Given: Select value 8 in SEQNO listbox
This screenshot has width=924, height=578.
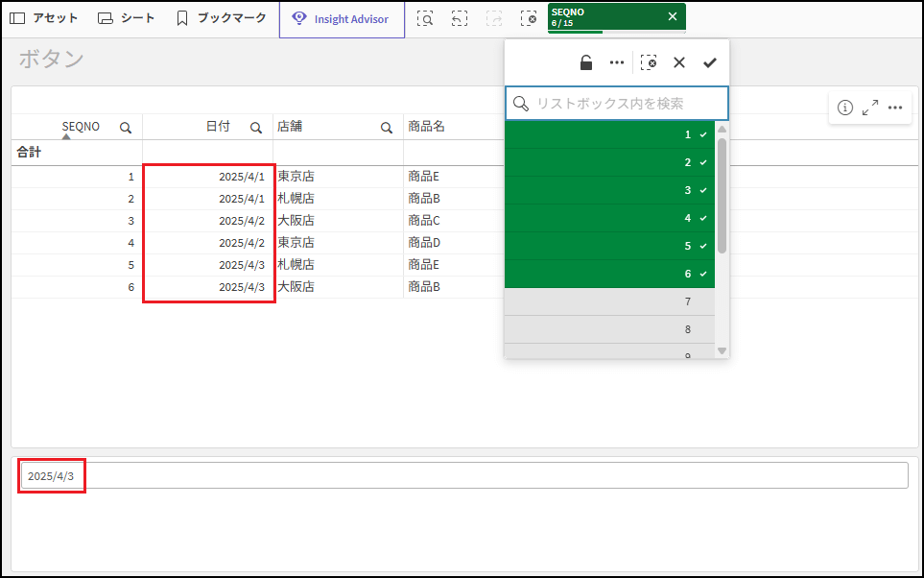Looking at the screenshot, I should point(609,329).
